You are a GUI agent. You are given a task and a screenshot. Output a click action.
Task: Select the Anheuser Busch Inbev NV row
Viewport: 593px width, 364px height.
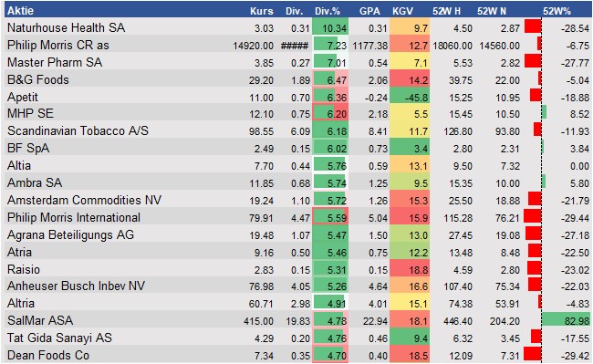(298, 286)
